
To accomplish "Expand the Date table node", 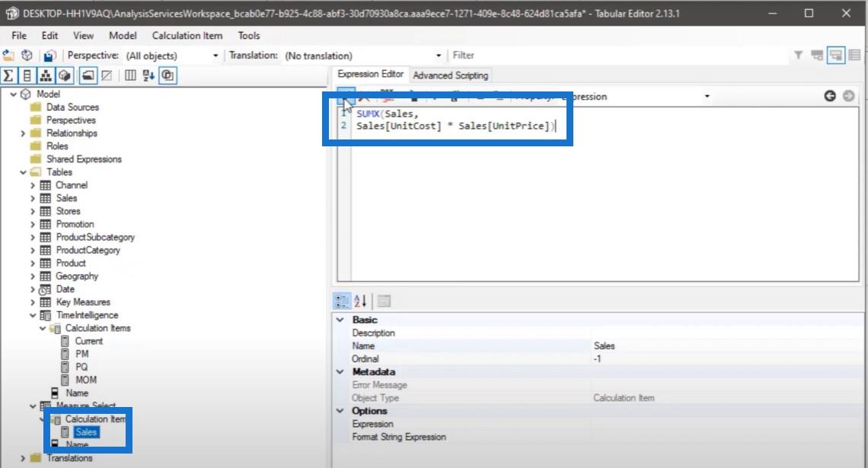I will [32, 289].
